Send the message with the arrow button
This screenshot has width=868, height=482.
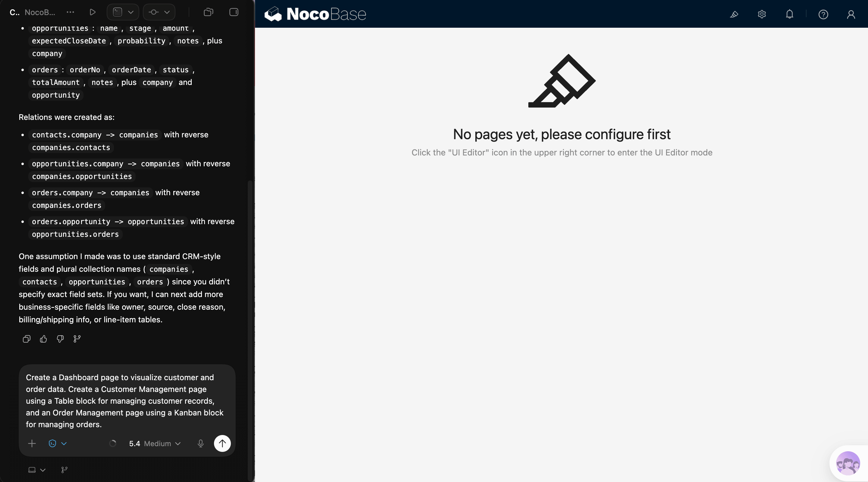[222, 443]
